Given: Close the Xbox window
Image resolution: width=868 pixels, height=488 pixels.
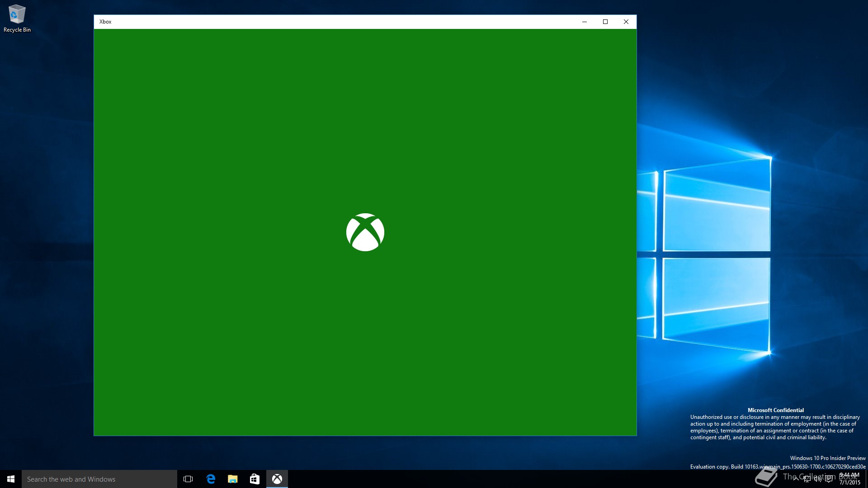Looking at the screenshot, I should coord(626,22).
